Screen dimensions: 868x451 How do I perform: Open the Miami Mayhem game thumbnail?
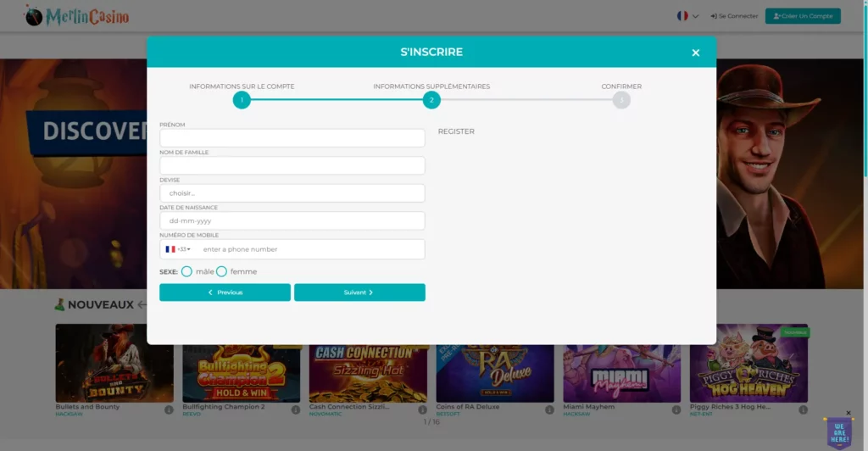pos(621,374)
